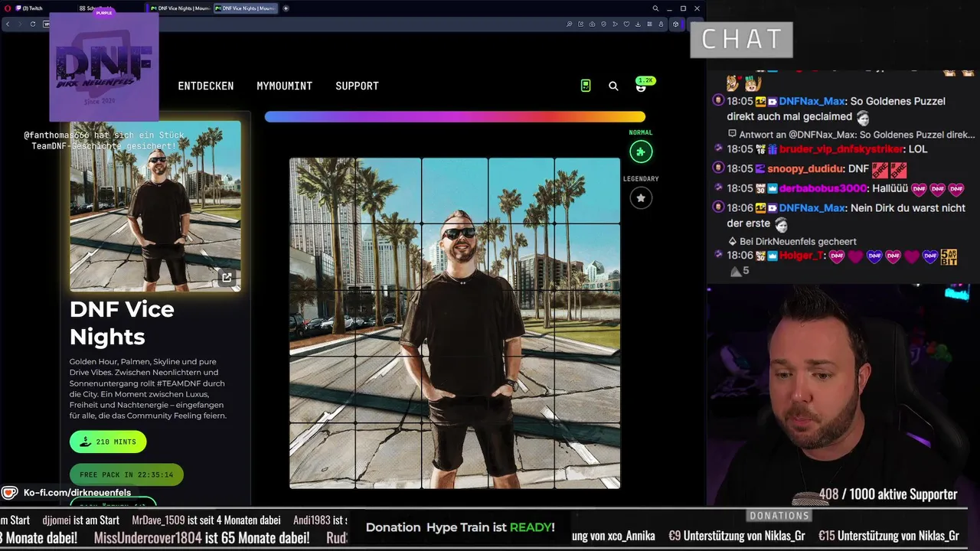
Task: Go back in browser history
Action: [x=8, y=24]
